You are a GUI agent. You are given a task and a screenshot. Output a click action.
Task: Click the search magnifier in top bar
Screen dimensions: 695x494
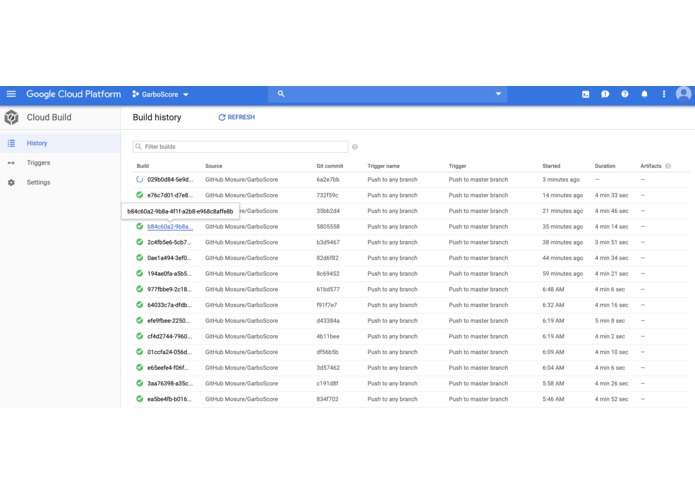coord(281,94)
